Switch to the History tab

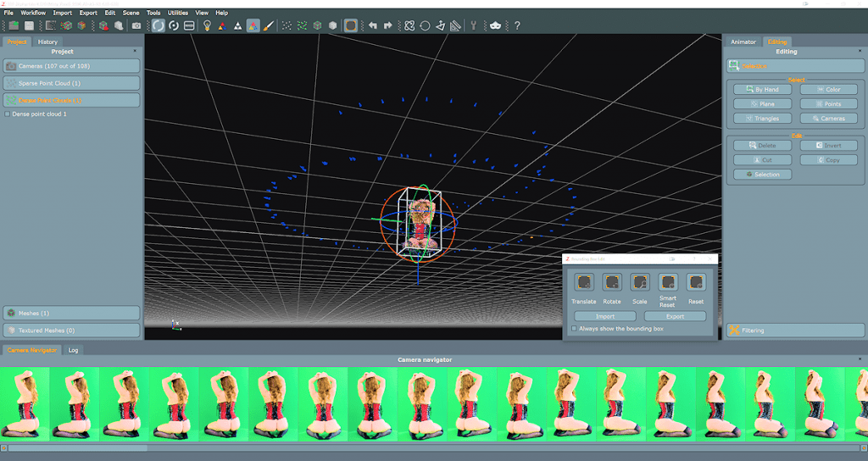(x=47, y=42)
